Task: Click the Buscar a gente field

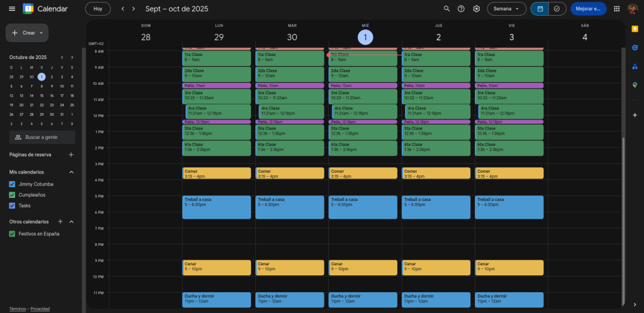Action: [x=42, y=137]
